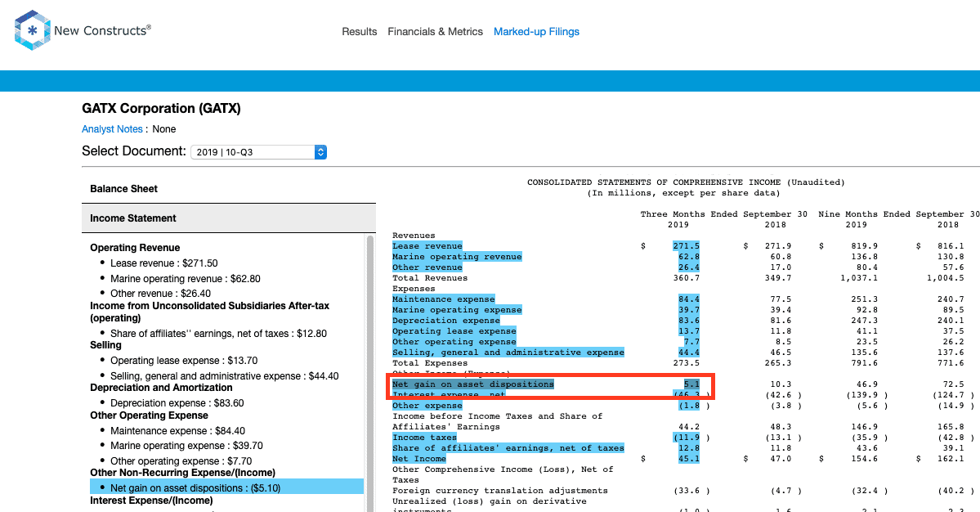This screenshot has height=512, width=980.
Task: Click Net gain on asset dispositions in filing
Action: pyautogui.click(x=473, y=384)
